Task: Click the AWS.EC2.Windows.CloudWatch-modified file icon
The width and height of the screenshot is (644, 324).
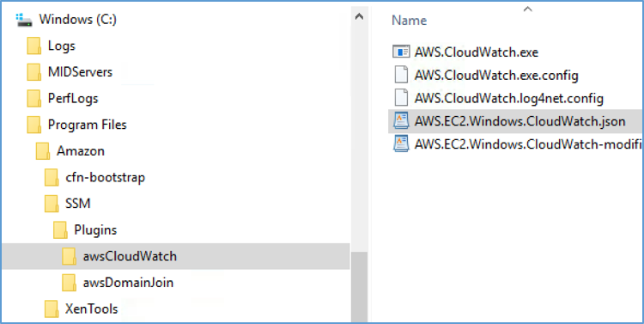Action: click(401, 144)
